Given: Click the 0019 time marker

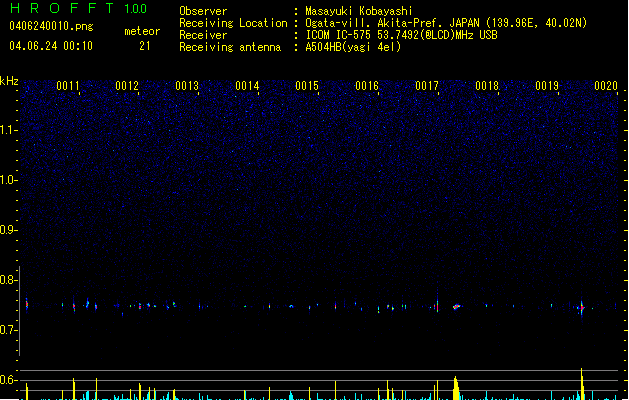Looking at the screenshot, I should [x=547, y=86].
